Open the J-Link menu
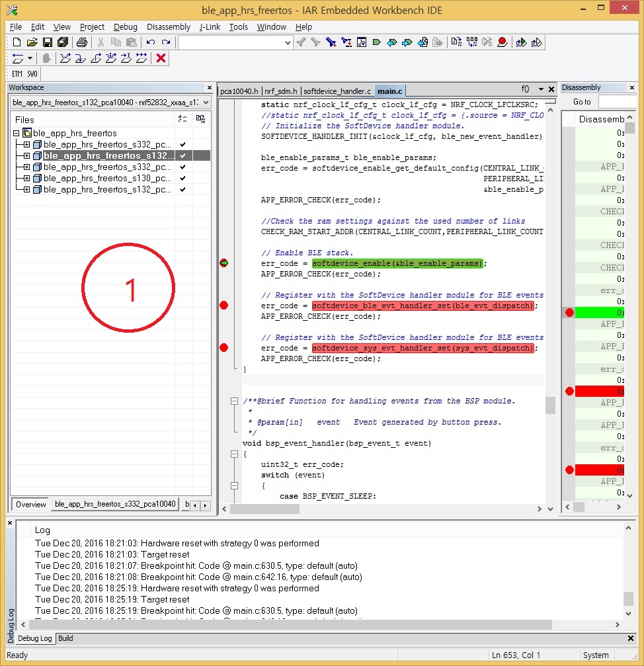The height and width of the screenshot is (666, 644). (210, 27)
